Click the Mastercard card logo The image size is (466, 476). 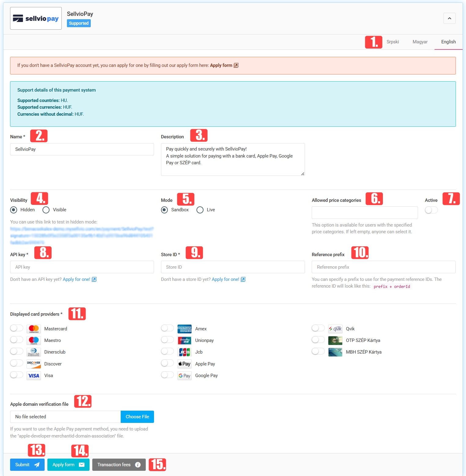click(34, 329)
